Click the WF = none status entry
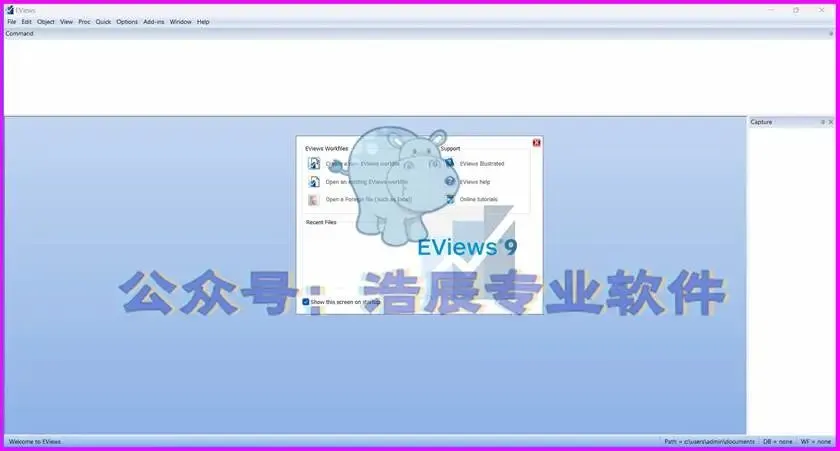This screenshot has height=451, width=840. (x=815, y=442)
